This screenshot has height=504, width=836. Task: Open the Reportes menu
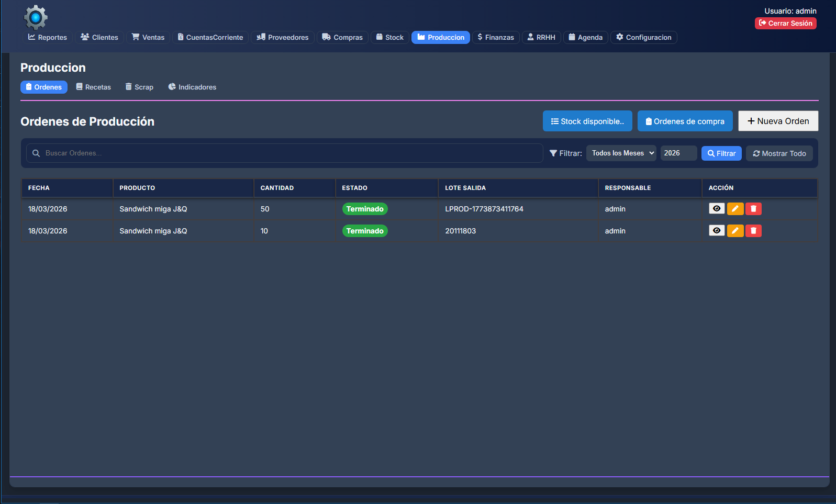coord(48,37)
